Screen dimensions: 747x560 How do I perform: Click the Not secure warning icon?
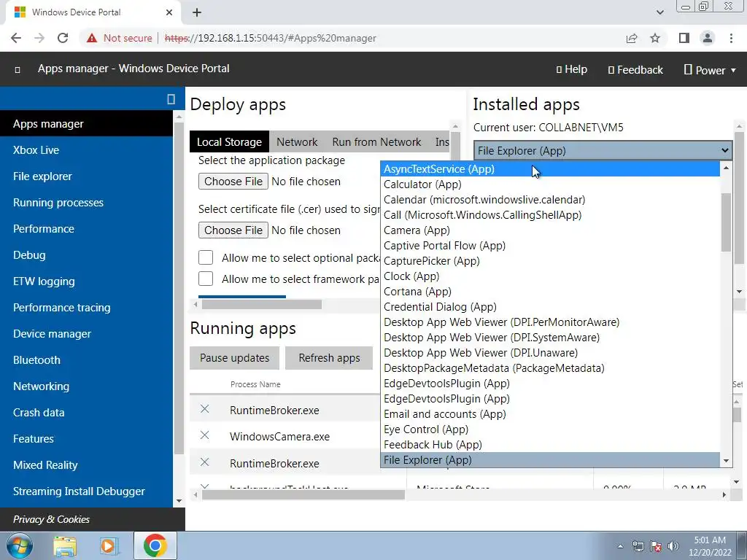coord(92,38)
